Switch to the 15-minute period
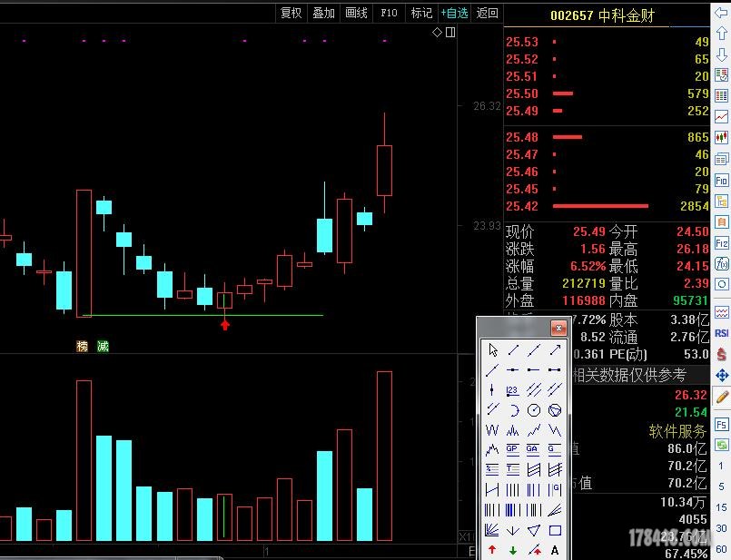This screenshot has width=731, height=560. pyautogui.click(x=721, y=506)
